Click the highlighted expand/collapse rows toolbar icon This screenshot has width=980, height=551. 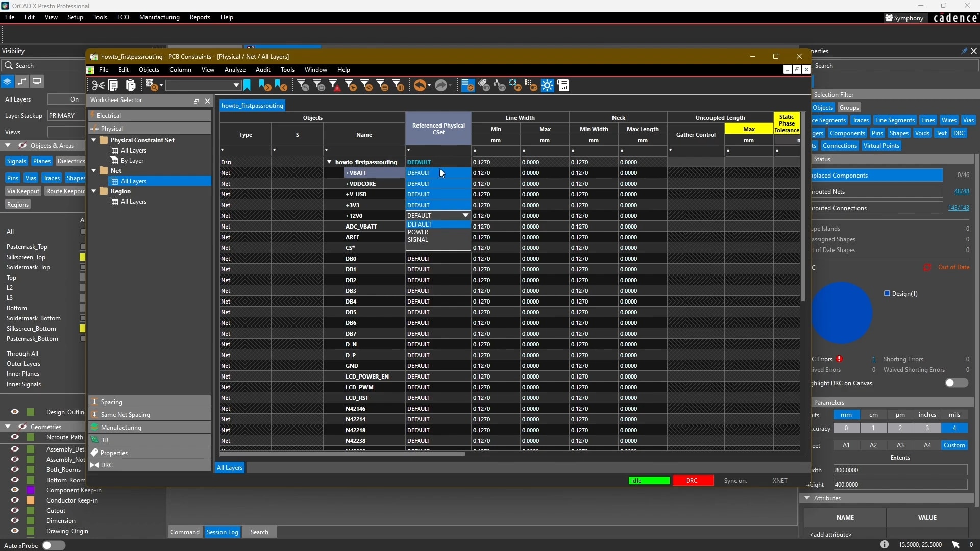(468, 85)
